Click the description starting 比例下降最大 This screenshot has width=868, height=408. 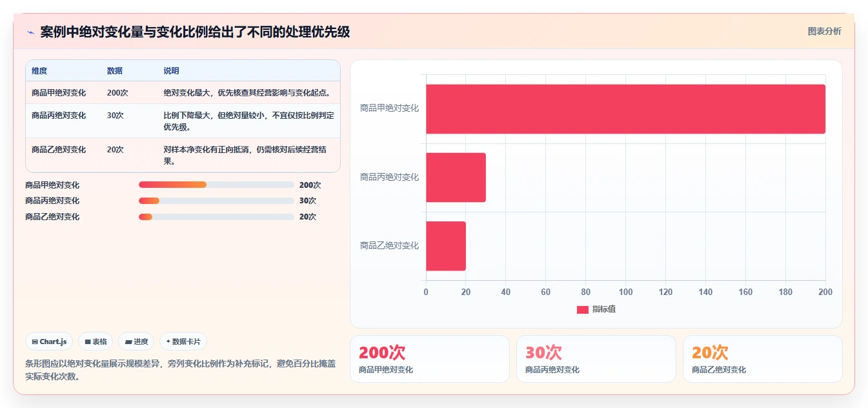248,121
